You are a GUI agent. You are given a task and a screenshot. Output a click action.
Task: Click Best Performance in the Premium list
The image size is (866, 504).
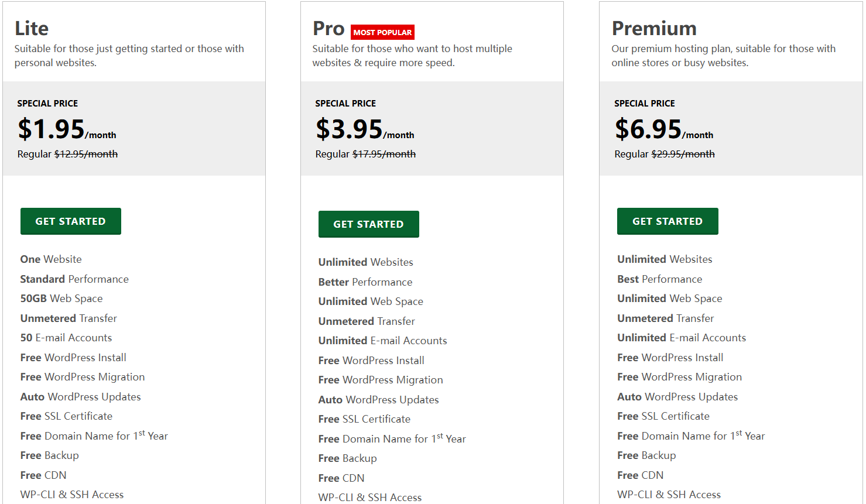[x=659, y=279]
